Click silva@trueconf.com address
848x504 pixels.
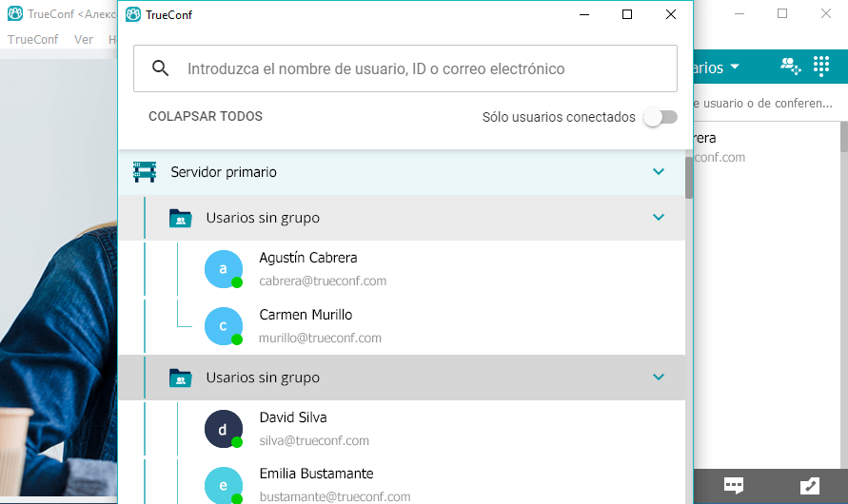pos(314,441)
